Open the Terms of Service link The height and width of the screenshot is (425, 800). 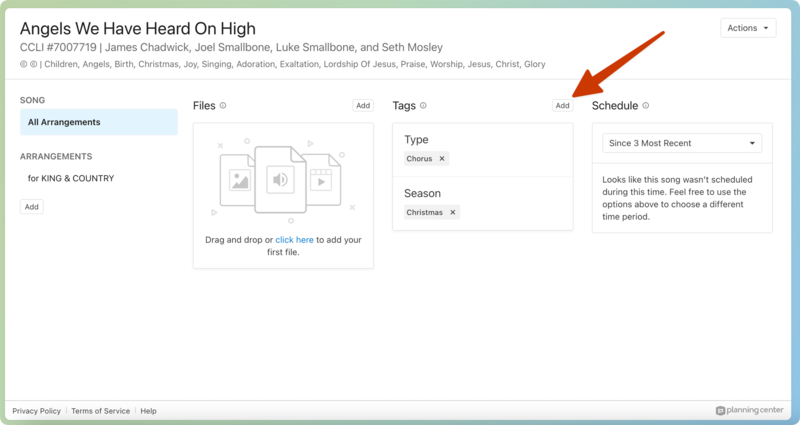coord(101,411)
